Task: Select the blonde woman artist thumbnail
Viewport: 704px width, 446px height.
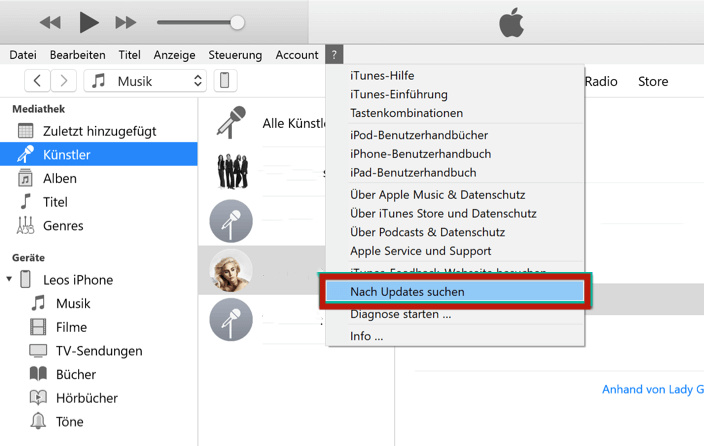Action: point(231,270)
